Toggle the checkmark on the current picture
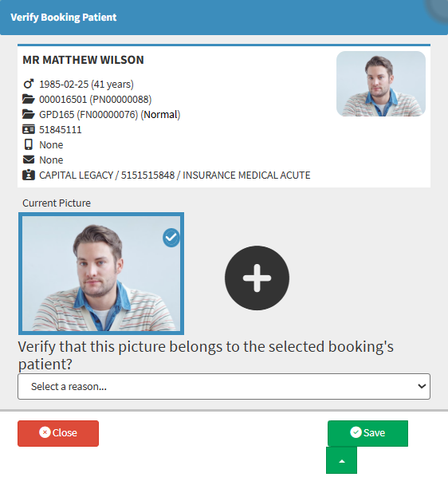 point(171,238)
